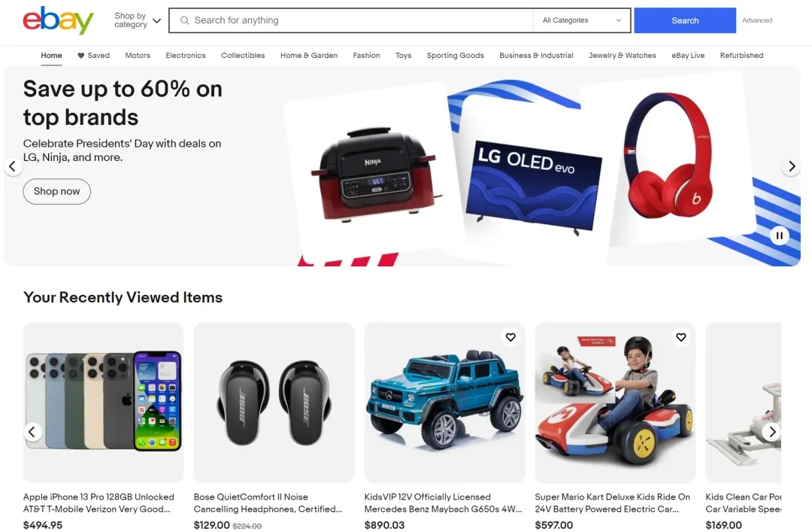Open the Apple iPhone 13 Pro thumbnail
This screenshot has height=532, width=812.
104,403
